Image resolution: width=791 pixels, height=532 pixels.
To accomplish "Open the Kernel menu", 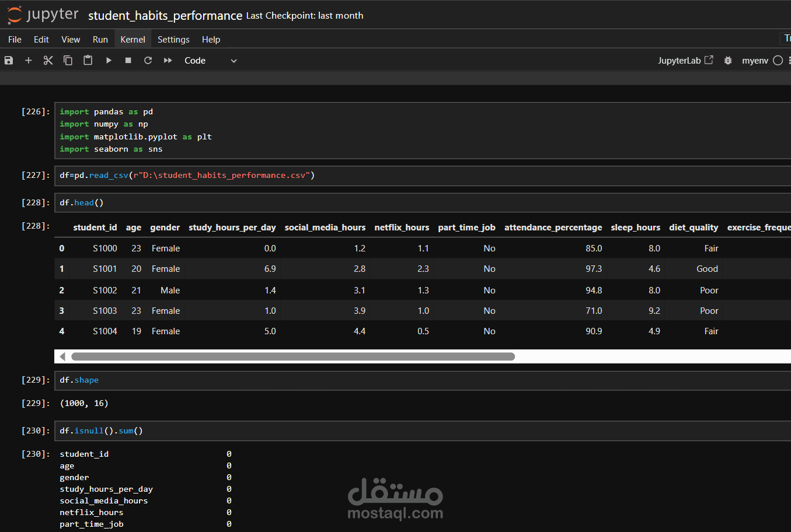I will (x=133, y=40).
